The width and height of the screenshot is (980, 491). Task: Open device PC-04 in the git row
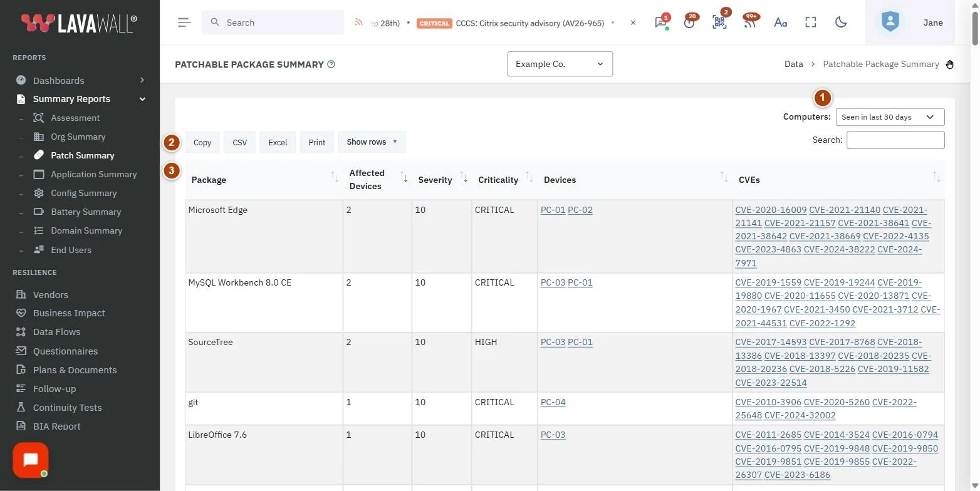(553, 402)
